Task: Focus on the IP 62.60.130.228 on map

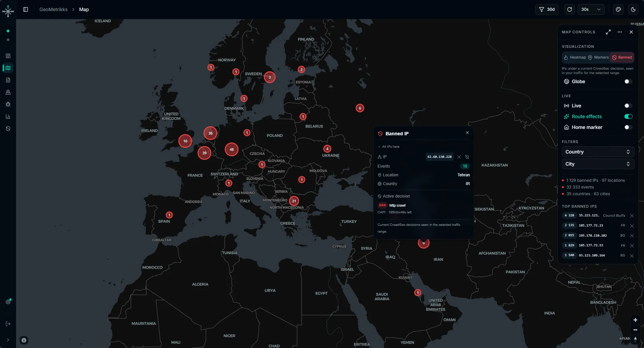Action: click(x=459, y=157)
